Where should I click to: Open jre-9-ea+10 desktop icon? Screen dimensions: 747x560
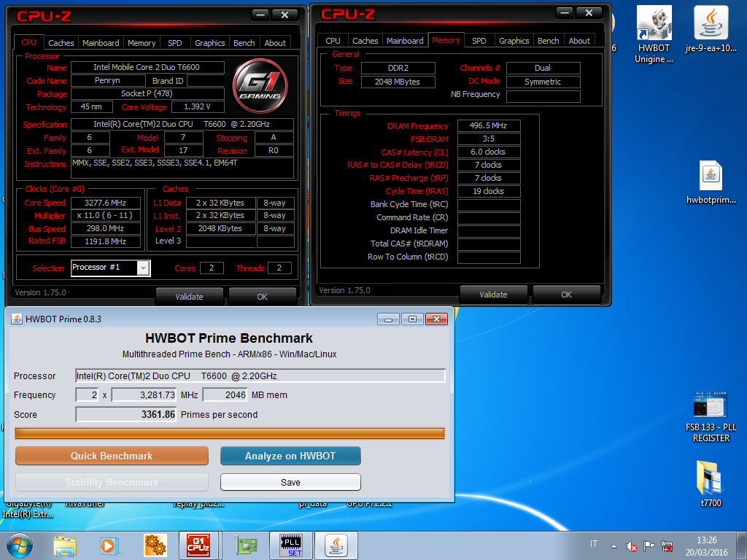(x=711, y=29)
